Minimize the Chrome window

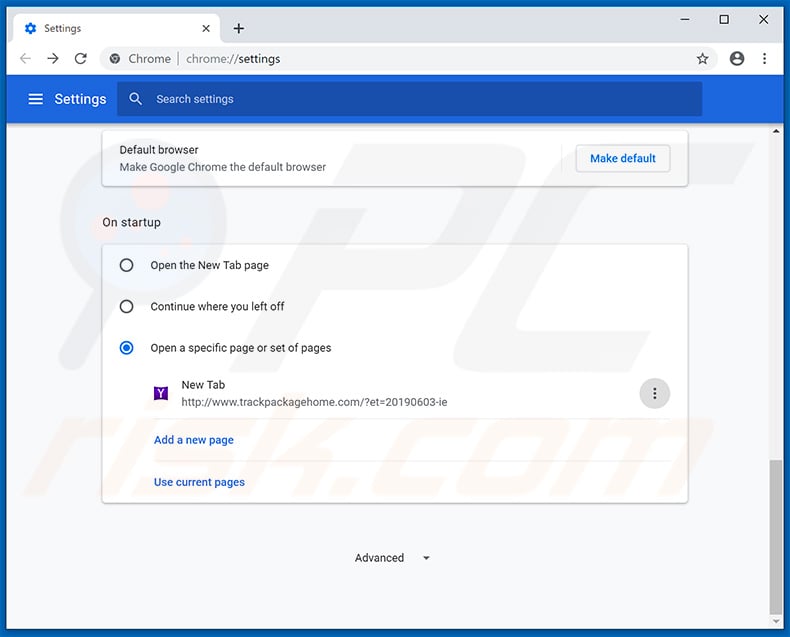click(x=685, y=19)
